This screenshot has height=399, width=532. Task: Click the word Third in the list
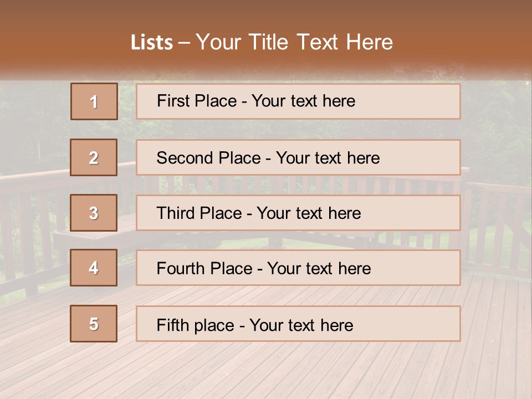pos(175,213)
